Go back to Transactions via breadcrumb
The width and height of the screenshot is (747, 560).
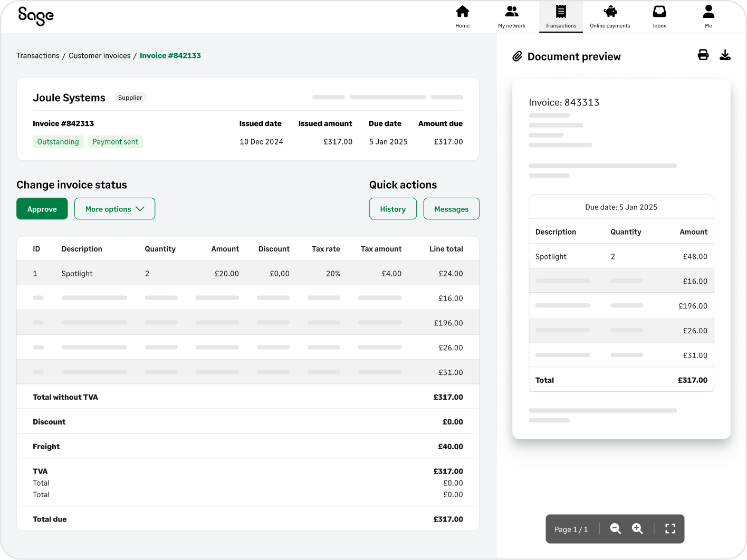(x=37, y=55)
